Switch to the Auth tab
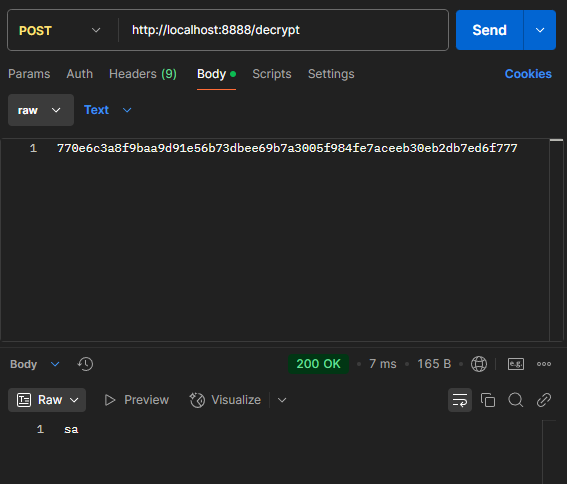 click(x=80, y=74)
